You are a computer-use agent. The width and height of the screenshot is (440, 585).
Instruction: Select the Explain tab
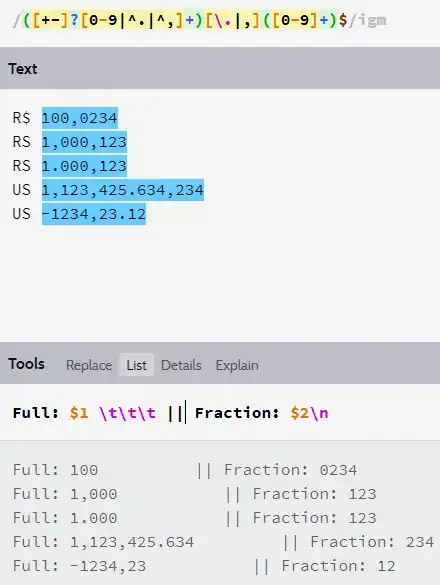coord(237,365)
